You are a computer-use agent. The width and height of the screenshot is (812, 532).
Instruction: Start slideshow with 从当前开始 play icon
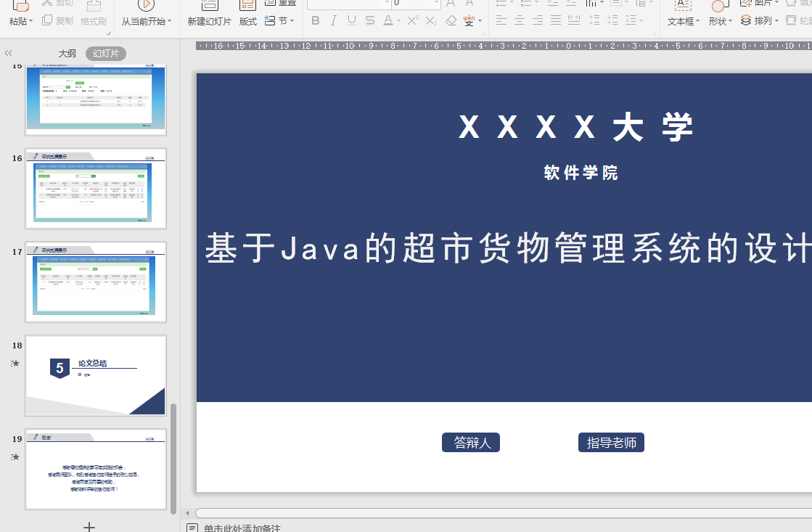click(x=146, y=6)
